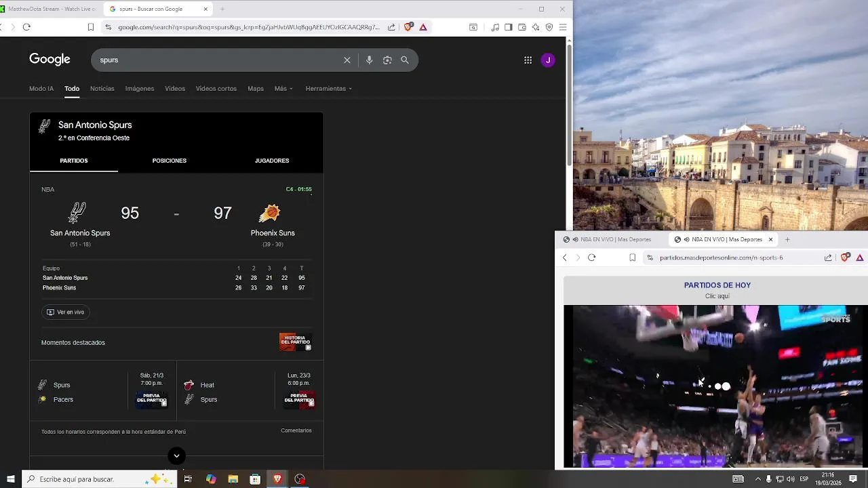Open the POSICIONES tab in Spurs card
868x488 pixels.
point(170,161)
